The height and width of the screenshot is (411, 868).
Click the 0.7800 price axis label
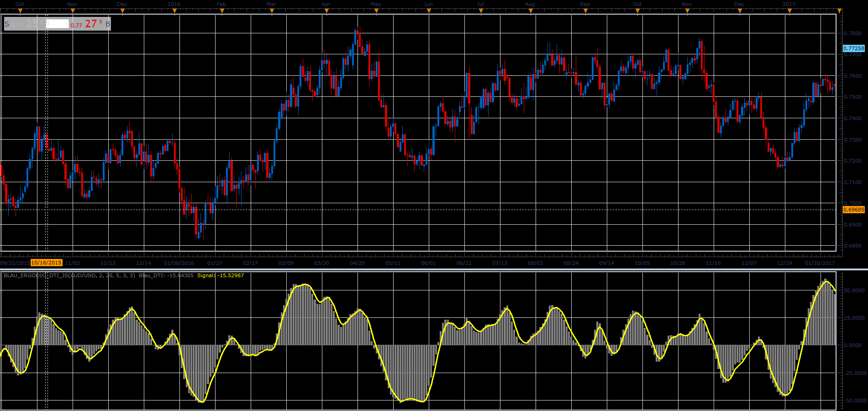852,33
